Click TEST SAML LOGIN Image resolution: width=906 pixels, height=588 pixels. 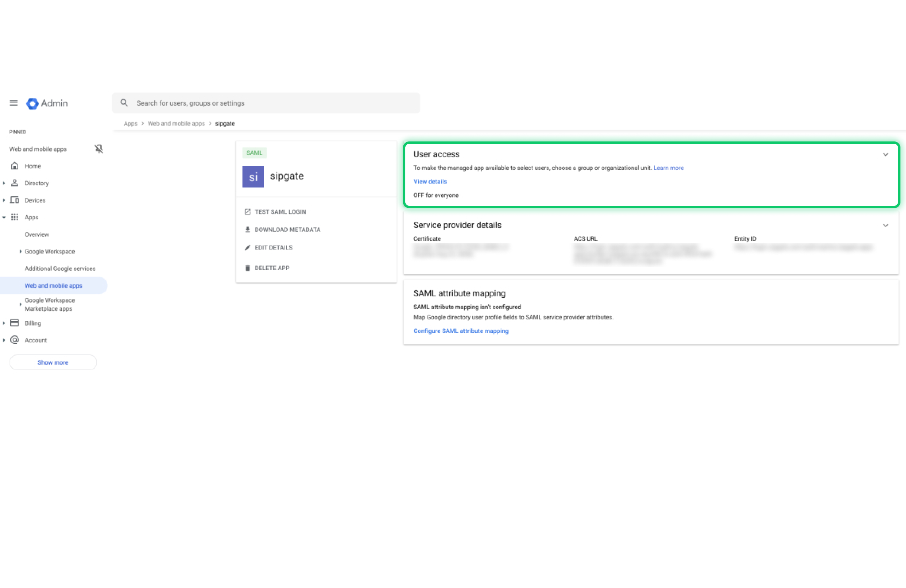tap(280, 212)
